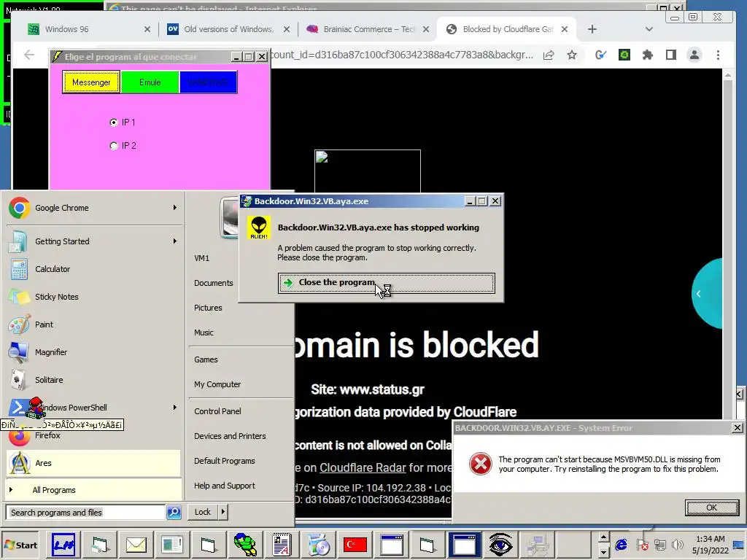Toggle Chrome side panel icon
This screenshot has width=747, height=560.
tap(671, 55)
